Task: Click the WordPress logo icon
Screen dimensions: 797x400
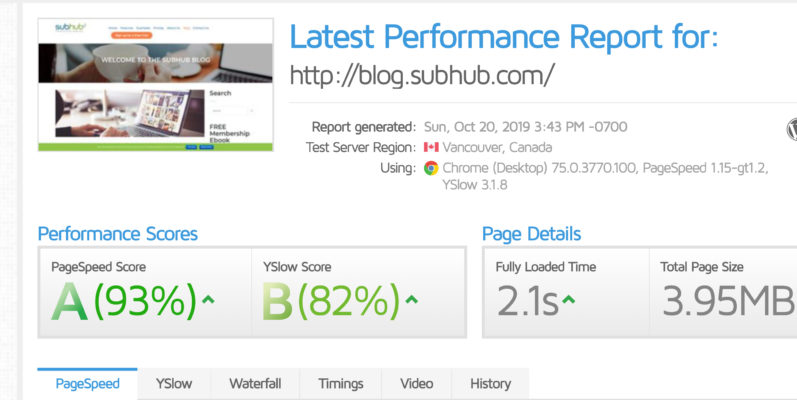Action: tap(792, 129)
